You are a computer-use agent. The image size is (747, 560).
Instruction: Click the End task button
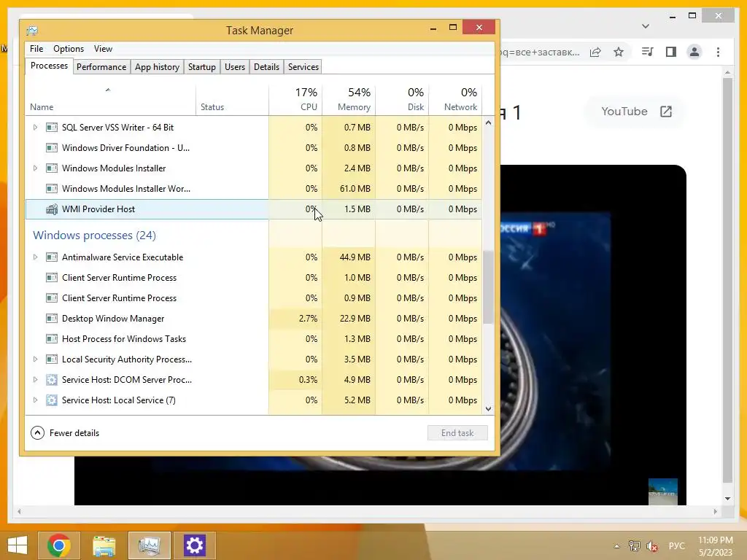click(x=457, y=433)
